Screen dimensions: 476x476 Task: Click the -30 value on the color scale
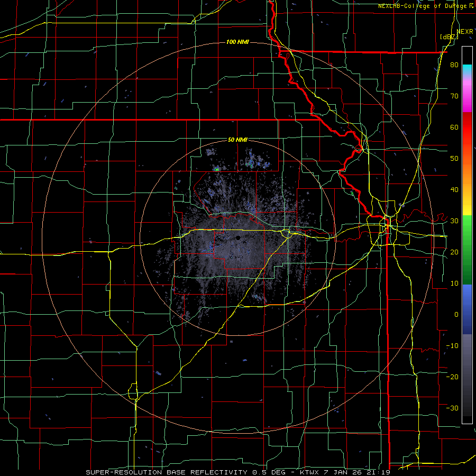(452, 408)
